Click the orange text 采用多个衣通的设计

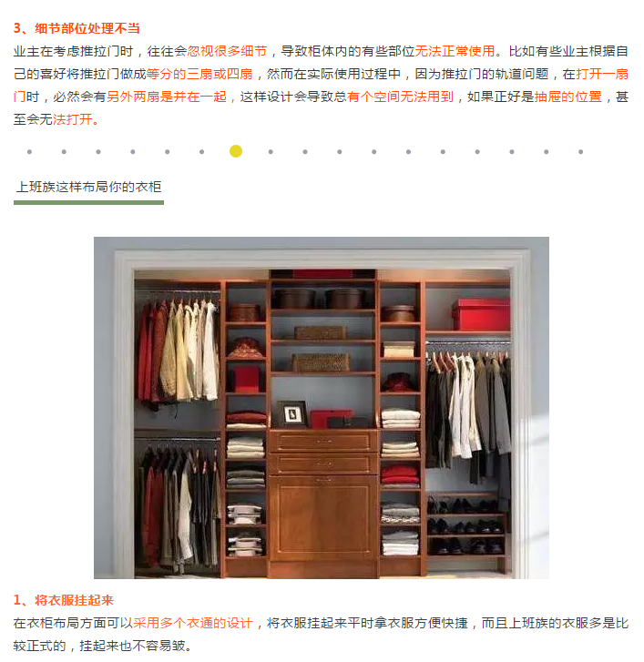pos(193,623)
